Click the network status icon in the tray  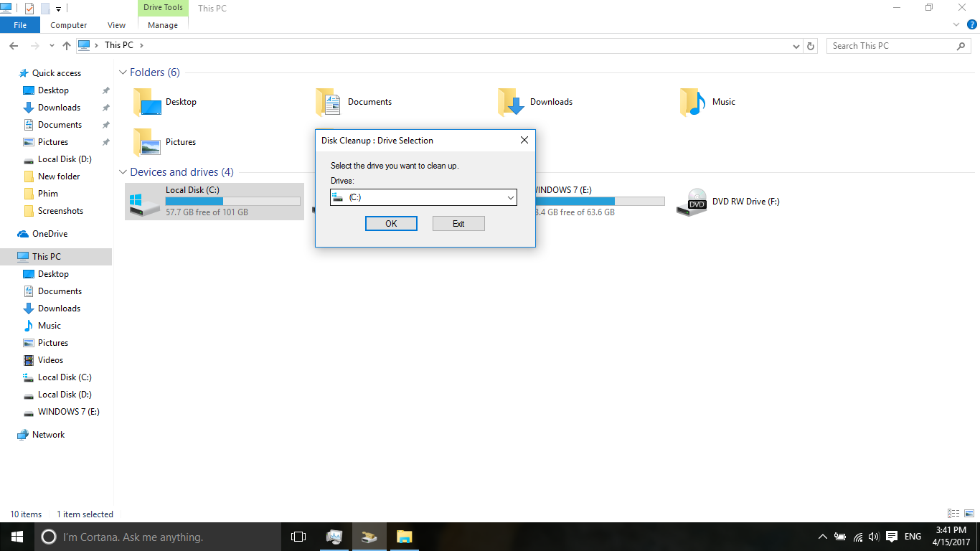point(857,536)
